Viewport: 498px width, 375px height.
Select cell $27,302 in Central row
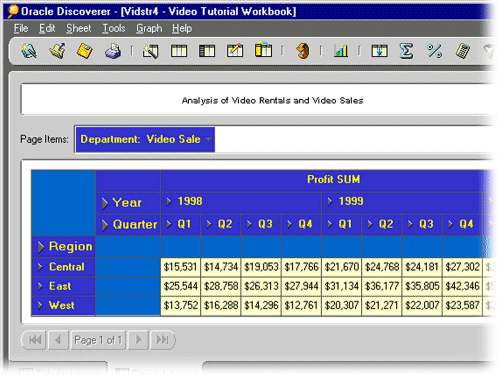tap(462, 267)
